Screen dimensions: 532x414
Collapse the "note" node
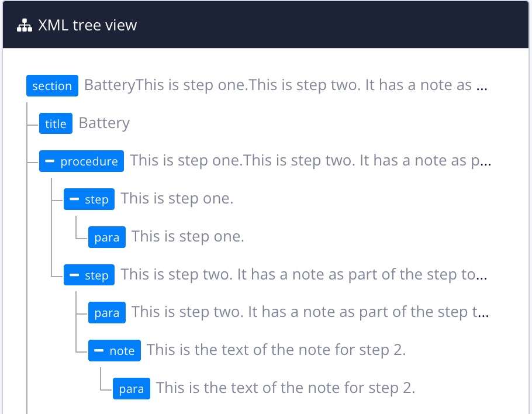(99, 350)
